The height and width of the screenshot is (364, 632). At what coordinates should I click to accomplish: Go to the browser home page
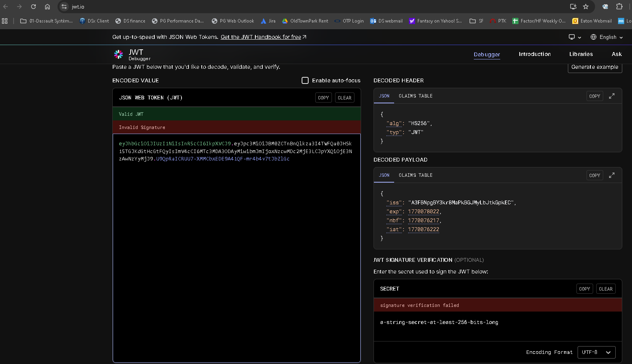tap(47, 7)
